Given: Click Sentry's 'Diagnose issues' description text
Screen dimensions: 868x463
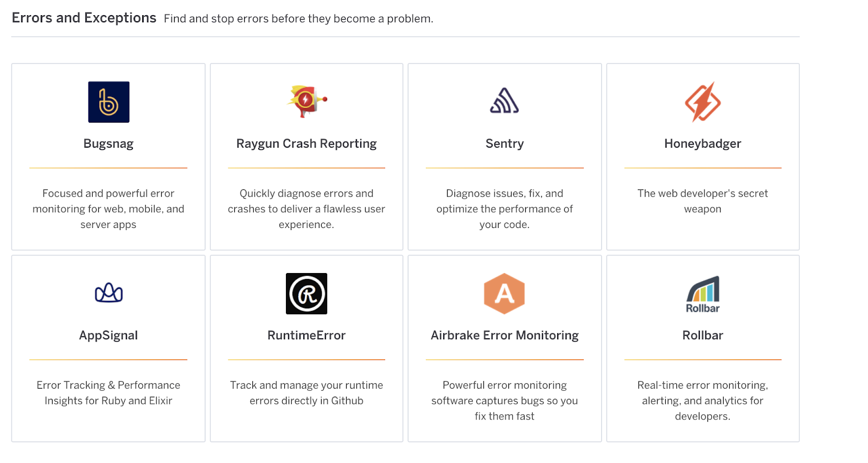Looking at the screenshot, I should point(505,209).
